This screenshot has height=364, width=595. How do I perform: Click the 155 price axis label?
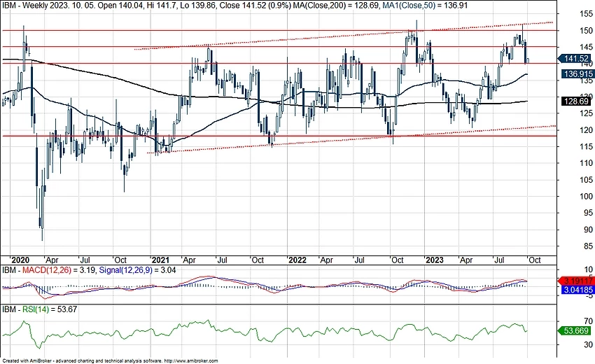(586, 14)
